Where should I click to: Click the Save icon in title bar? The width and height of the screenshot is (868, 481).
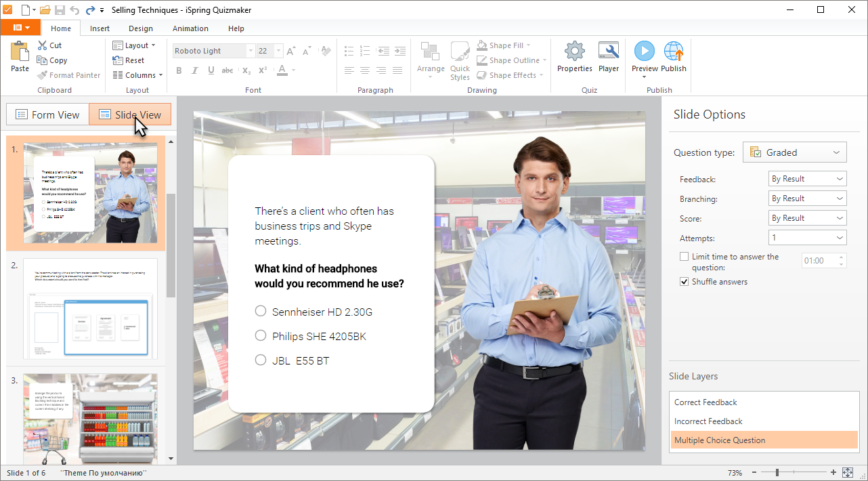(x=60, y=9)
